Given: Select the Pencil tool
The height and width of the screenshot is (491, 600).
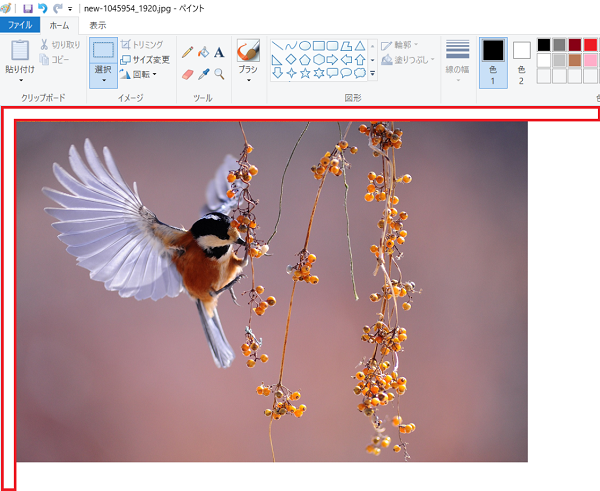Looking at the screenshot, I should point(188,52).
